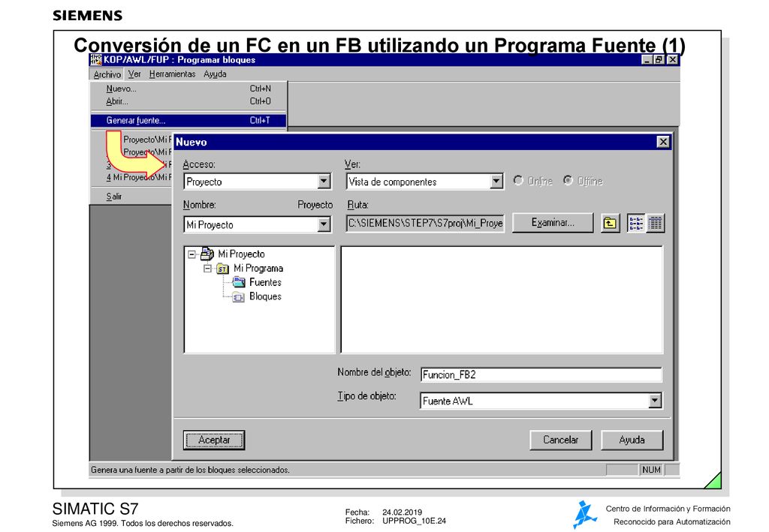This screenshot has width=769, height=532.
Task: Open the Ver menu in menu bar
Action: coord(134,74)
